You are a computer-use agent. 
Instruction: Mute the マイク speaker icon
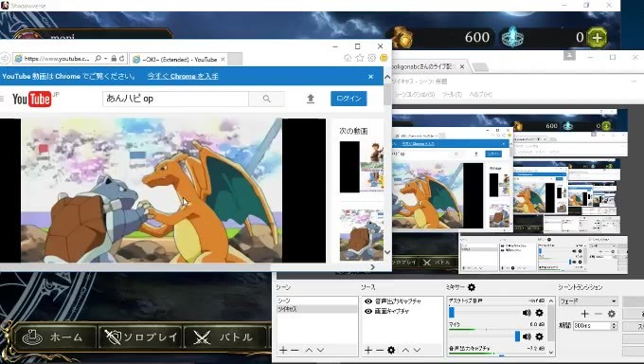pyautogui.click(x=527, y=337)
